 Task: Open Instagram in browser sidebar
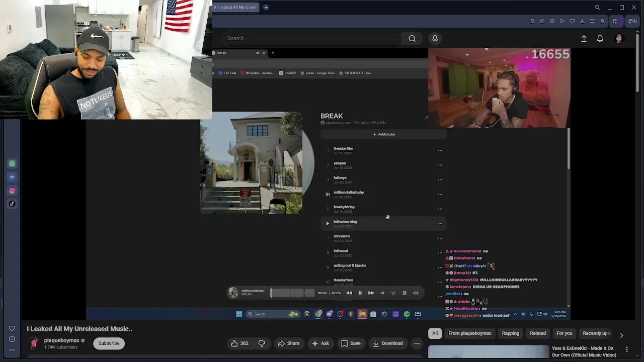[12, 191]
